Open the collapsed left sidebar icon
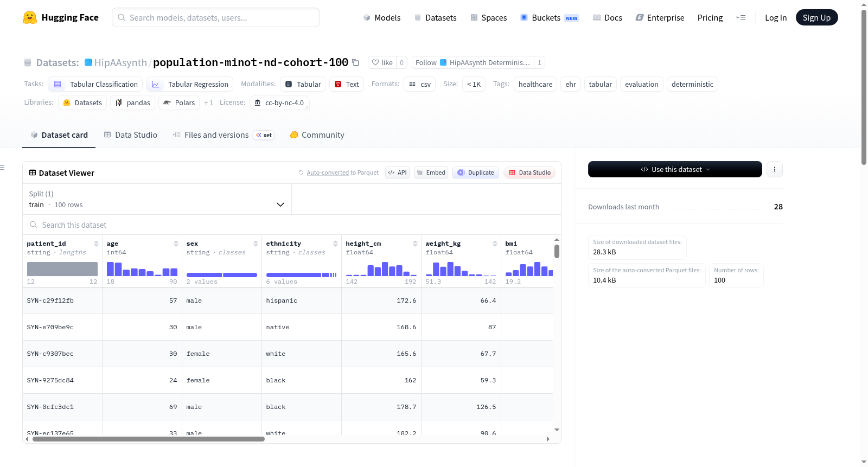Screen dimensions: 868x467 [x=3, y=168]
